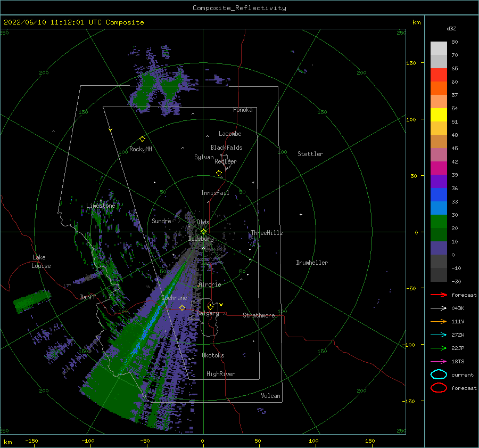Click the yellow diamond marker above Calgary

click(210, 307)
